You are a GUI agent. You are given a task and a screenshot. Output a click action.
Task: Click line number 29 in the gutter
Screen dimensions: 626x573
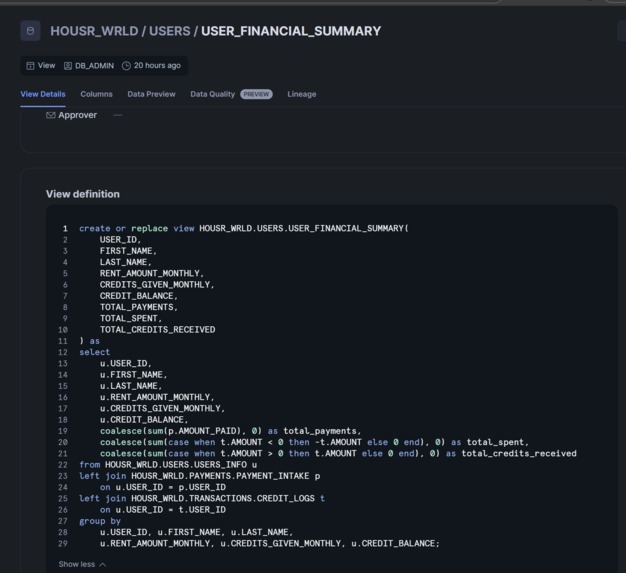coord(63,543)
